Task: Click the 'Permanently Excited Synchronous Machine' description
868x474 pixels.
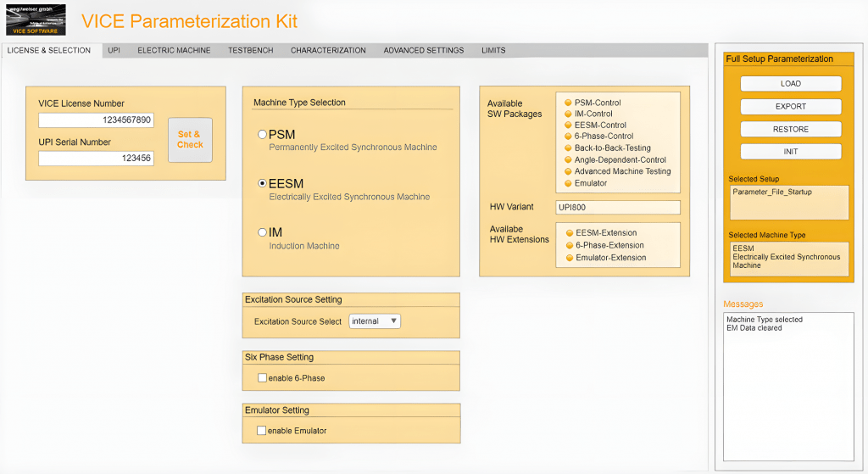Action: point(353,148)
